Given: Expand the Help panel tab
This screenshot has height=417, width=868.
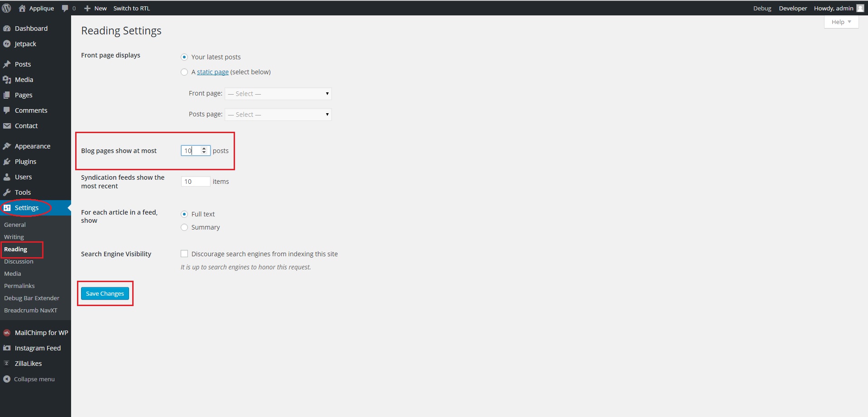Looking at the screenshot, I should coord(841,22).
